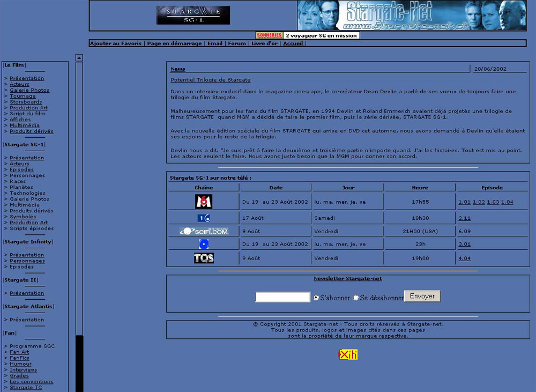Open Multimédia under Le Film
This screenshot has height=392, width=536.
pos(25,125)
